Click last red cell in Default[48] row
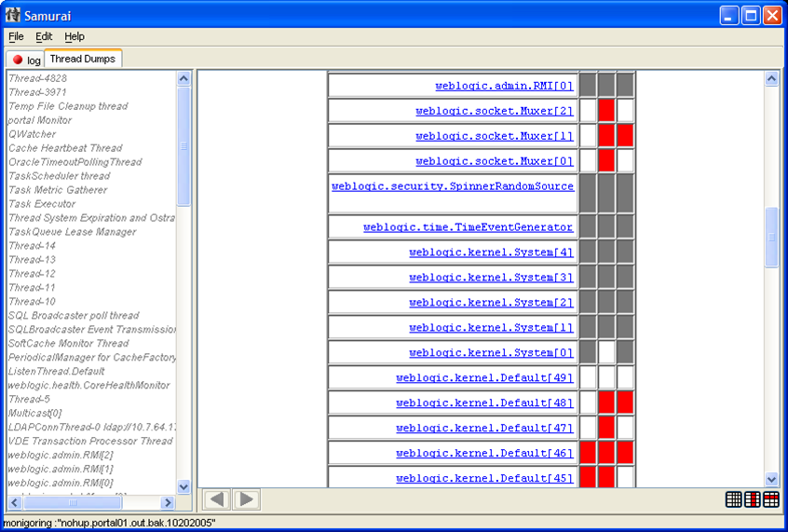The height and width of the screenshot is (532, 788). tap(625, 402)
